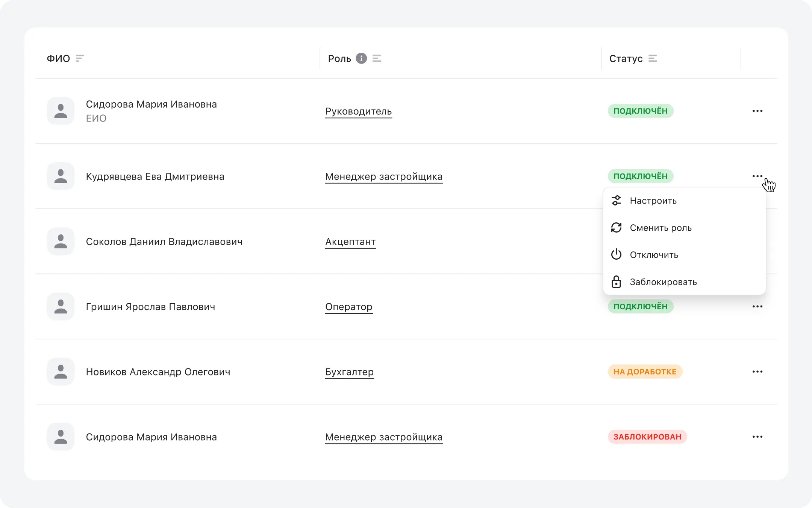Viewport: 812px width, 508px height.
Task: Choose Заблокировать from the menu
Action: 663,282
